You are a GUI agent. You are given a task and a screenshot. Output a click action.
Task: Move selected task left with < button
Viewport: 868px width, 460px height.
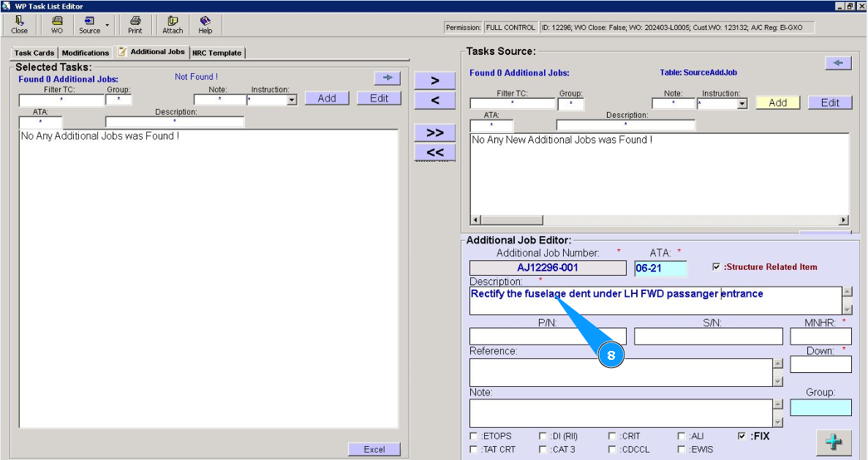tap(435, 100)
